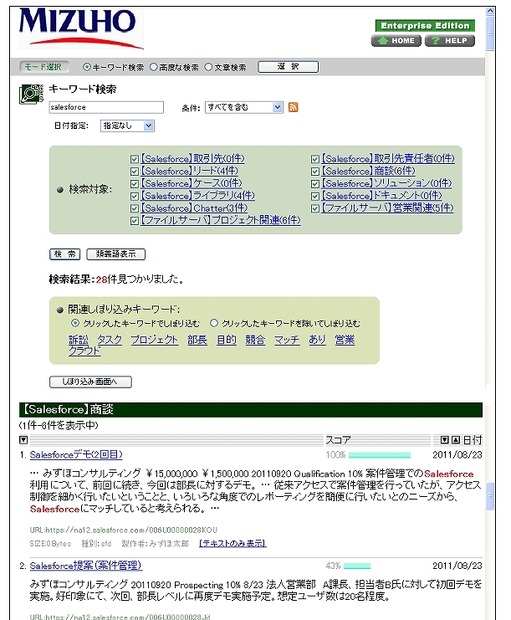This screenshot has height=620, width=511.
Task: Toggle checkbox for [Salesforce]ドキュメント(0件)
Action: [x=315, y=196]
